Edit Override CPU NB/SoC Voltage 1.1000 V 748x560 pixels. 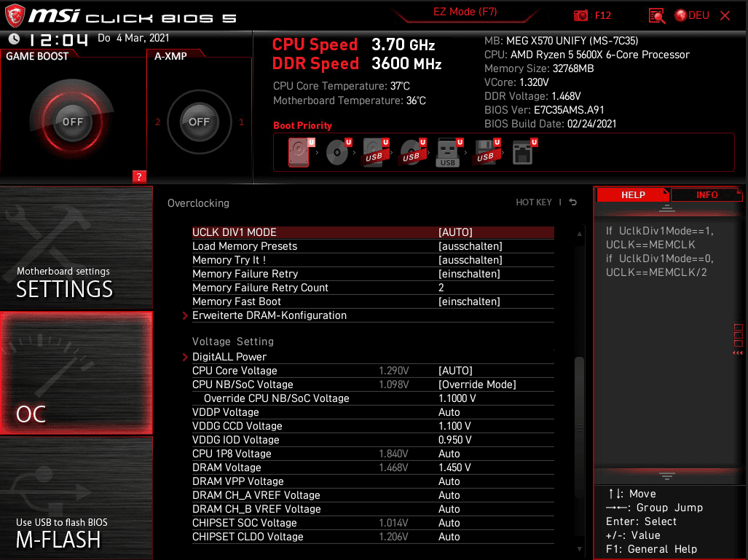pos(457,398)
